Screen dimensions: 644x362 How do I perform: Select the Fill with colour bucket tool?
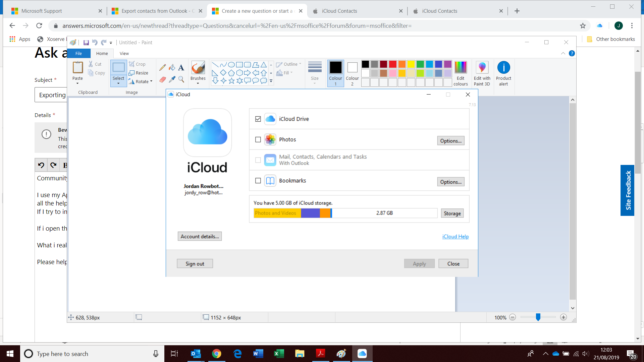[x=172, y=68]
